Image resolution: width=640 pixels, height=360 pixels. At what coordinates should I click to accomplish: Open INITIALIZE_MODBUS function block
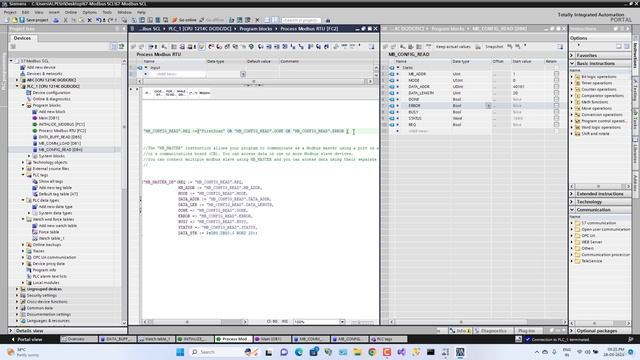[62, 124]
